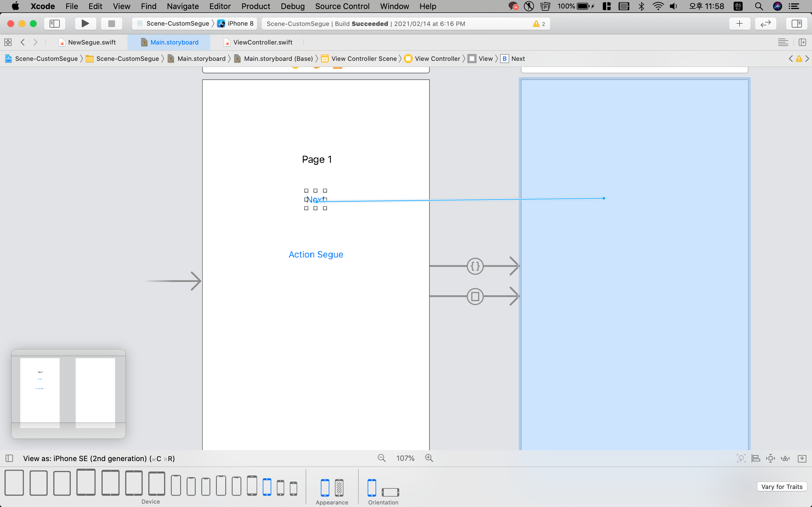This screenshot has height=507, width=812.
Task: Open the Add New Constraints tool
Action: [770, 458]
